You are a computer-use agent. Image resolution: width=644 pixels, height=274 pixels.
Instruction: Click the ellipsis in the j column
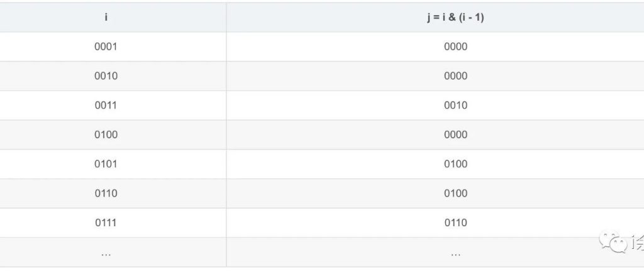[x=455, y=253]
